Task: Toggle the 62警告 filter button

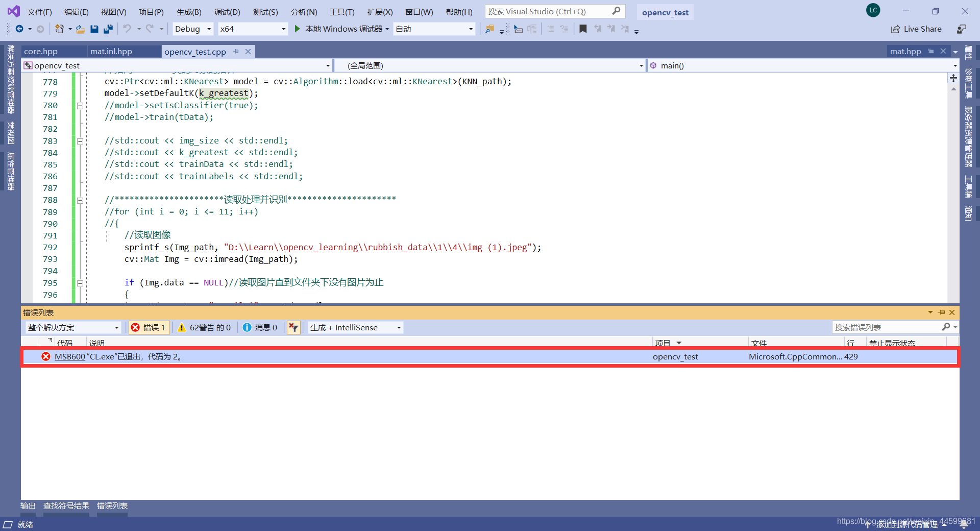Action: pos(204,327)
